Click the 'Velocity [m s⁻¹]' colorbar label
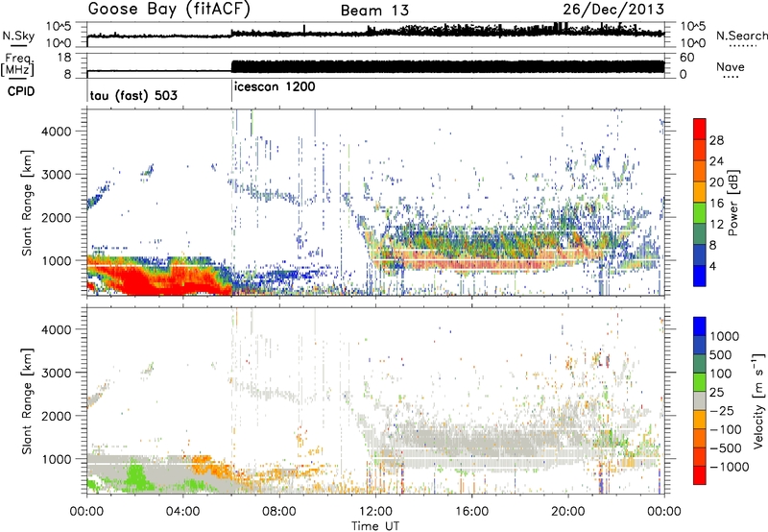 (x=758, y=400)
